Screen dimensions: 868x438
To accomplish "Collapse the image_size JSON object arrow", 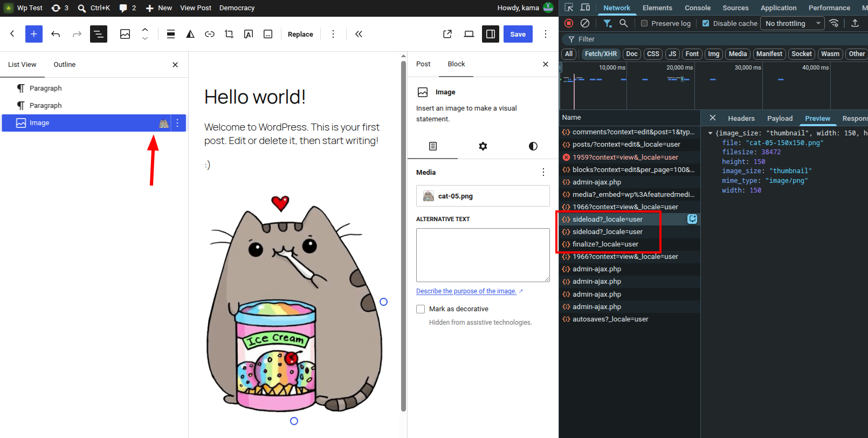I will [x=711, y=133].
